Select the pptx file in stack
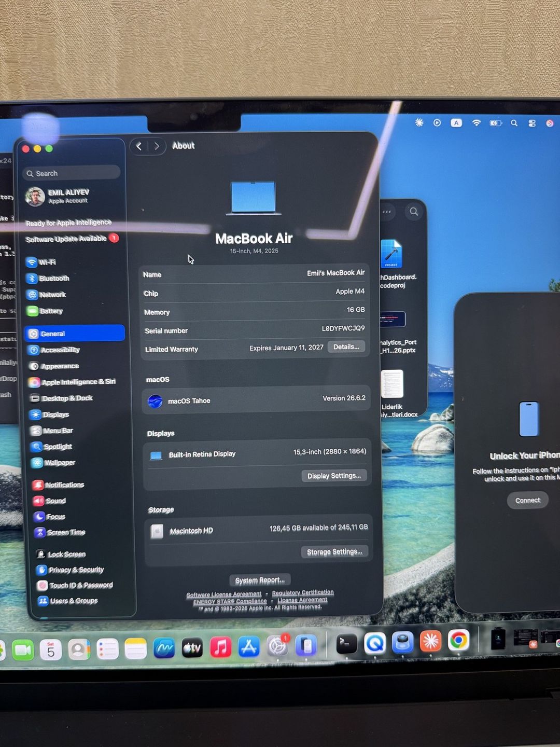Image resolution: width=560 pixels, height=747 pixels. click(x=396, y=332)
